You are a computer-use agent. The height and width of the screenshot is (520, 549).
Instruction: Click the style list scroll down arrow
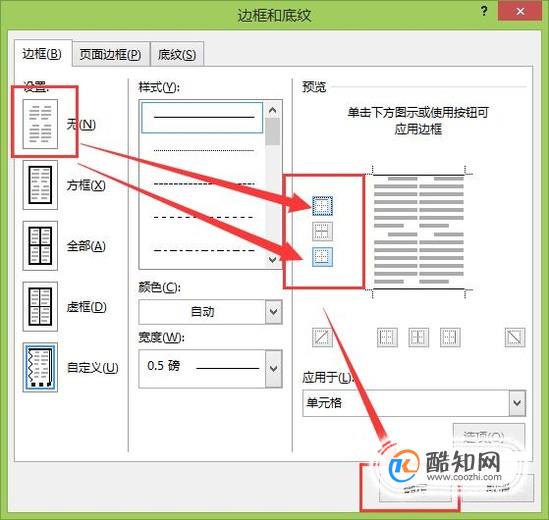(272, 259)
